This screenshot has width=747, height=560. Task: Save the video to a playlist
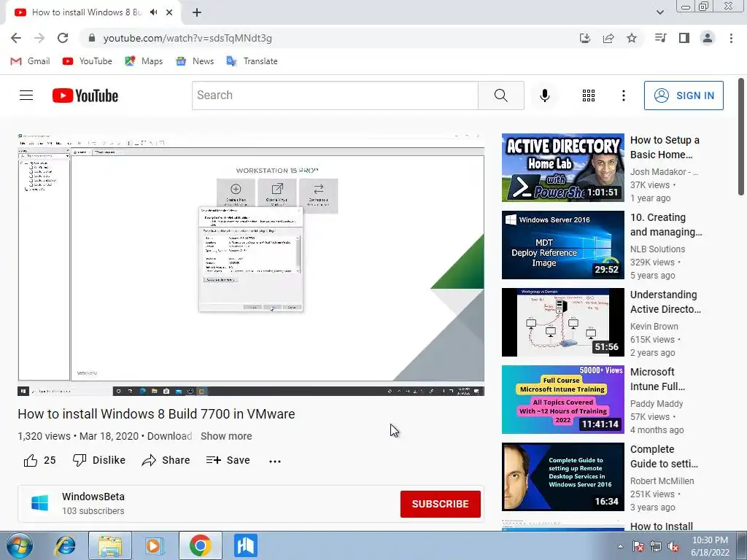228,460
